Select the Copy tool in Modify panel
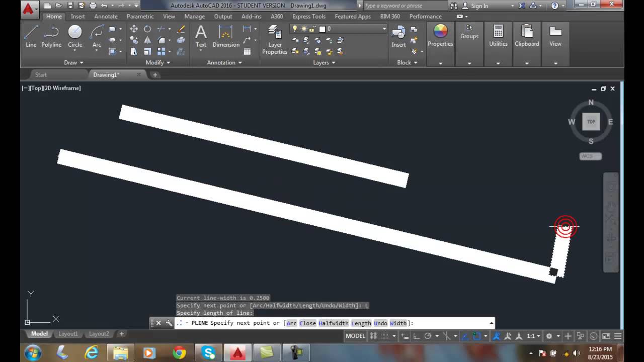The width and height of the screenshot is (644, 362). coord(134,40)
